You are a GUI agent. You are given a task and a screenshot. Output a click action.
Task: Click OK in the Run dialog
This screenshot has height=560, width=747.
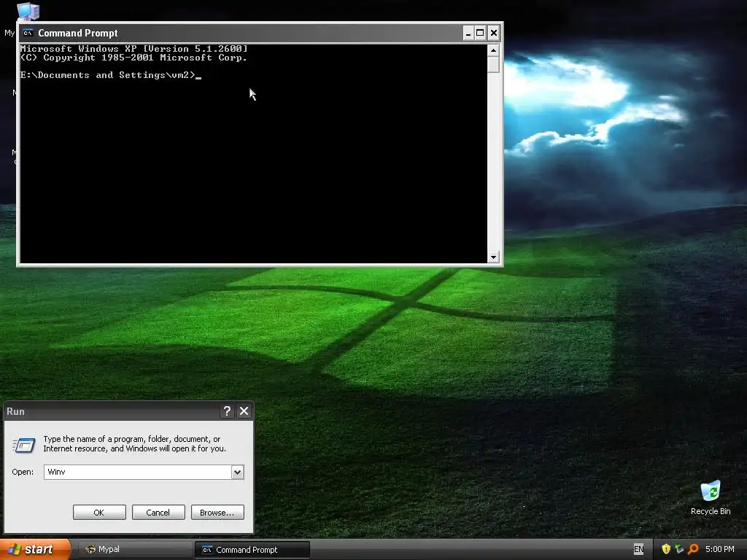click(99, 513)
